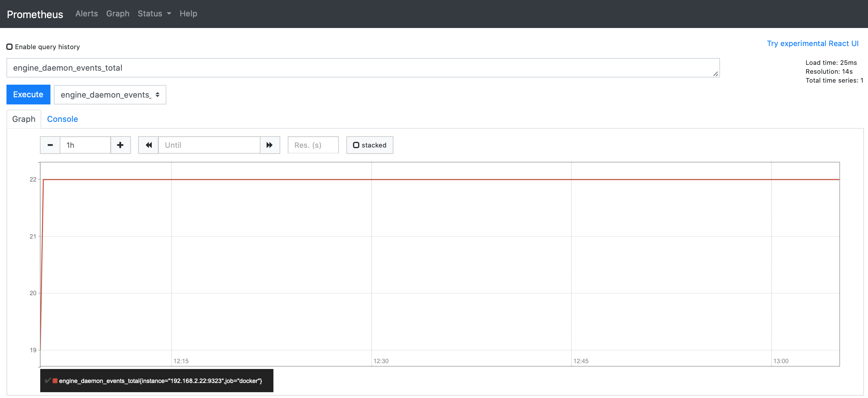Expand the metric name autocomplete dropdown
This screenshot has width=868, height=398.
point(109,94)
